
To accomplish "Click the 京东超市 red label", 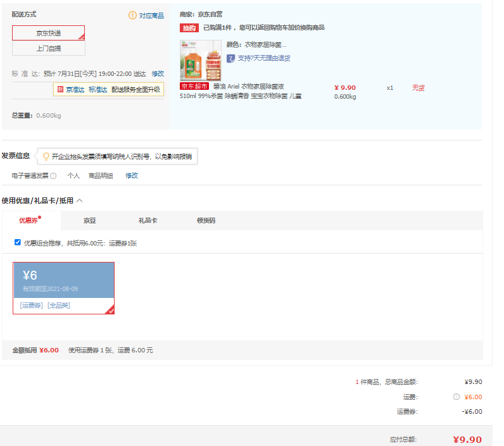I will 194,86.
